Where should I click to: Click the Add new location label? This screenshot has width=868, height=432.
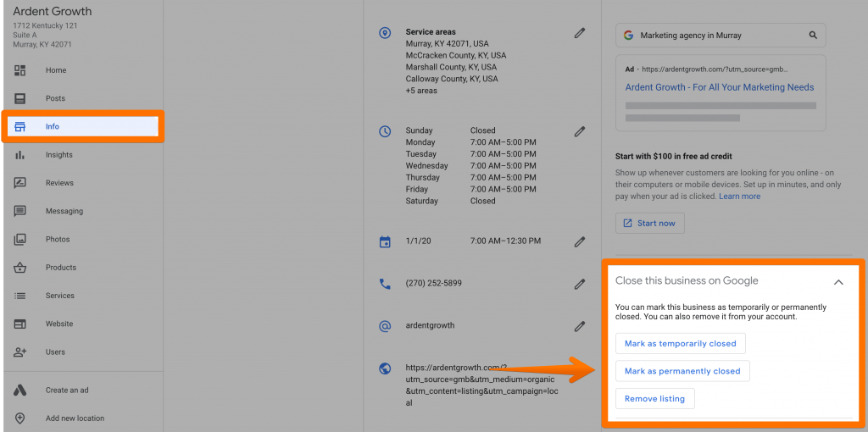pos(75,418)
